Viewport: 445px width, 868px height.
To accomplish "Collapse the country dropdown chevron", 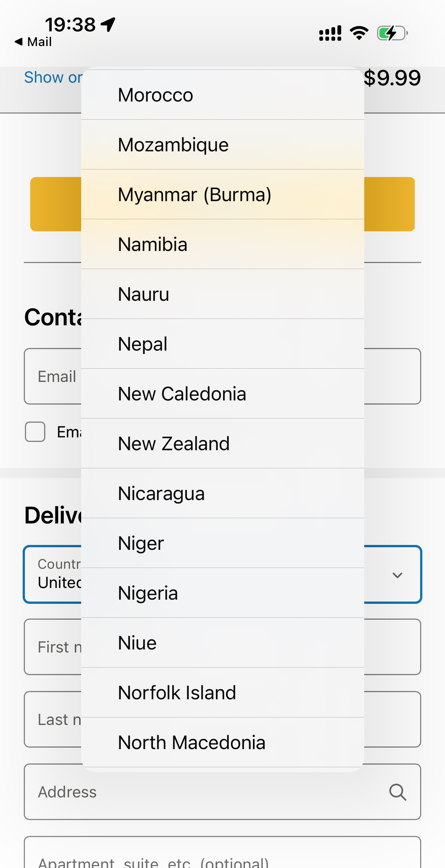I will 397,575.
